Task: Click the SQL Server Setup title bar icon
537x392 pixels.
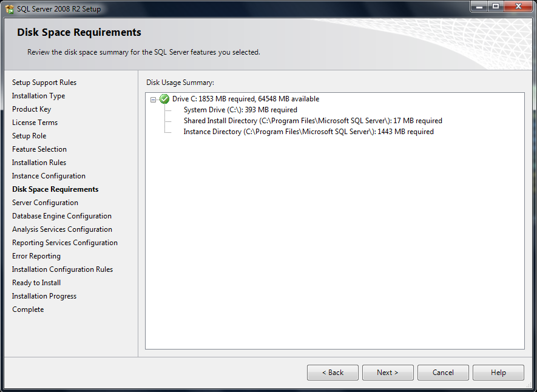Action: 10,8
